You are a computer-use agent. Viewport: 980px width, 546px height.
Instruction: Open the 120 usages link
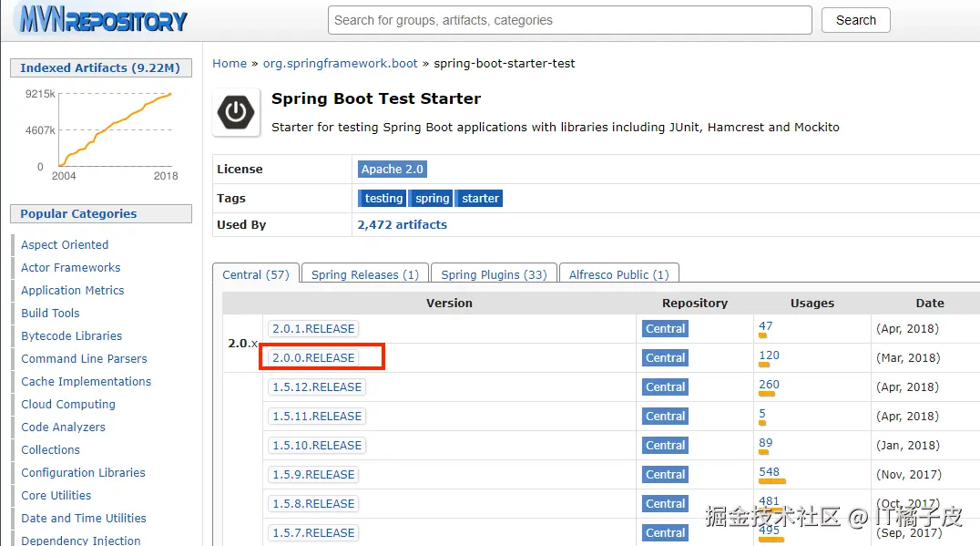pyautogui.click(x=769, y=355)
